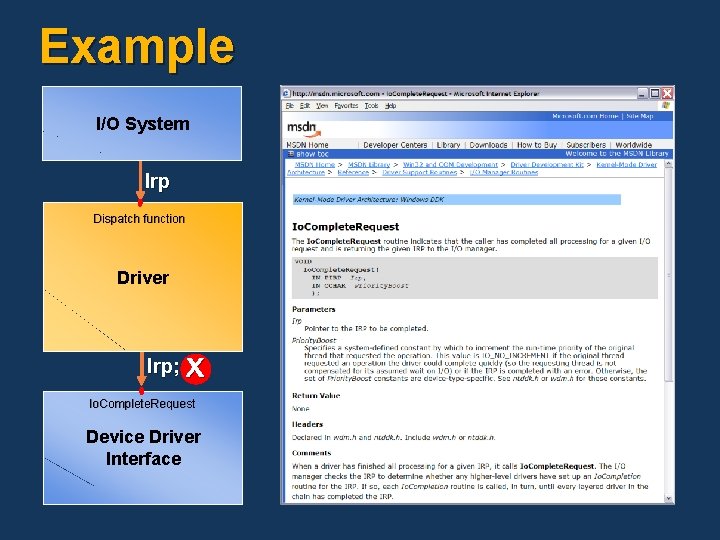This screenshot has width=720, height=540.
Task: Click the IoCompleteRequest label in the diagram
Action: pos(142,404)
